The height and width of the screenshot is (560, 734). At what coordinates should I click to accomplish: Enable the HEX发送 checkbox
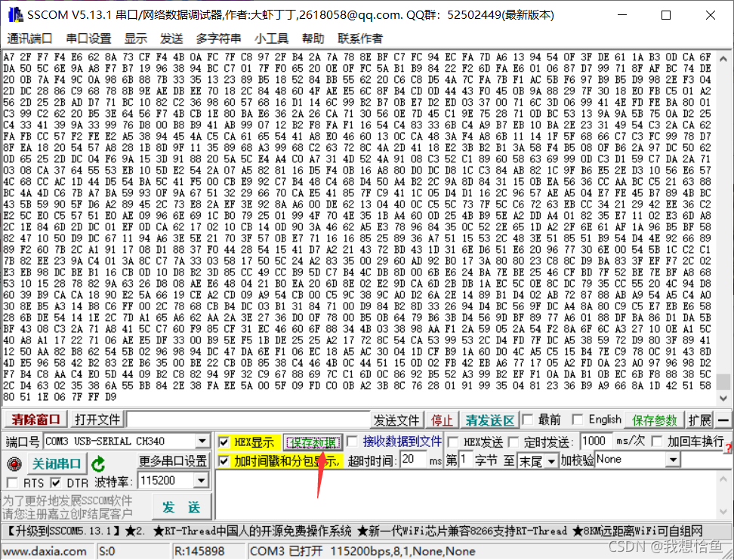(453, 442)
